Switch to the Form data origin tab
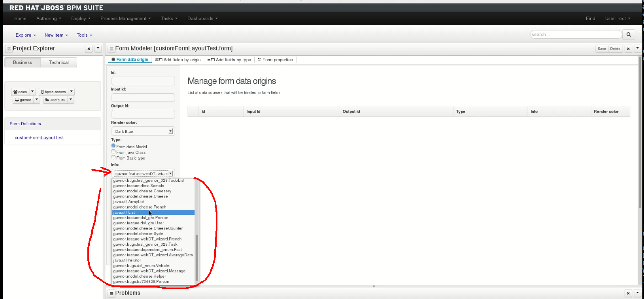This screenshot has height=299, width=644. [130, 60]
